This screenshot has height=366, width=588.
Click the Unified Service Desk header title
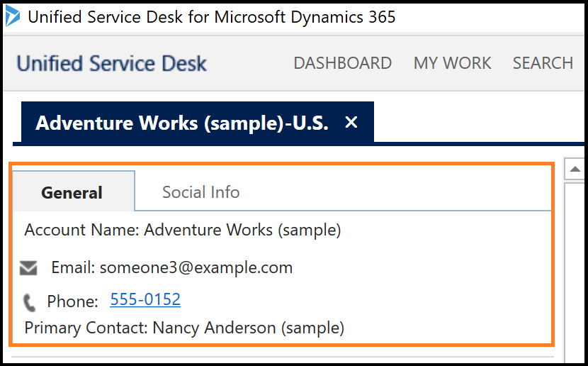111,63
